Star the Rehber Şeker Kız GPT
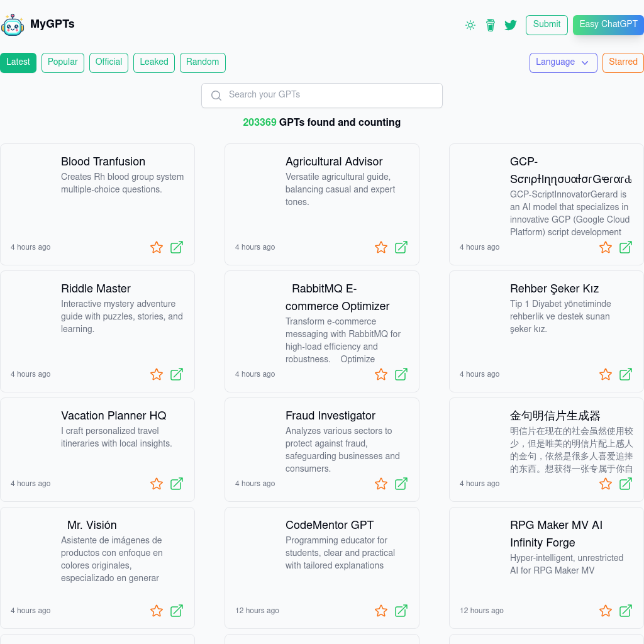644x644 pixels. 606,374
